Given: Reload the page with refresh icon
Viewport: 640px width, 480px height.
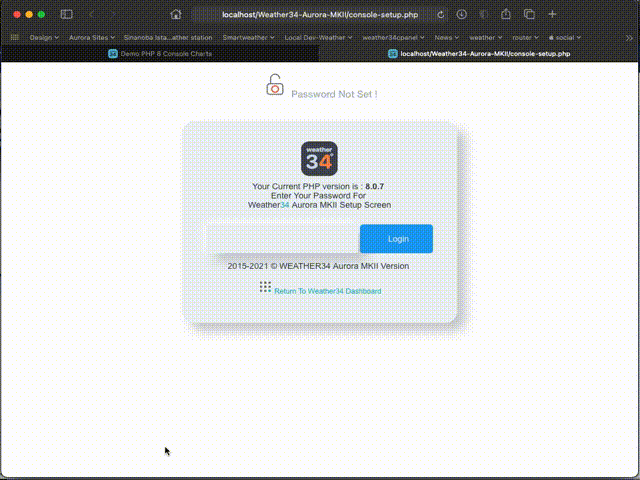Looking at the screenshot, I should click(440, 15).
